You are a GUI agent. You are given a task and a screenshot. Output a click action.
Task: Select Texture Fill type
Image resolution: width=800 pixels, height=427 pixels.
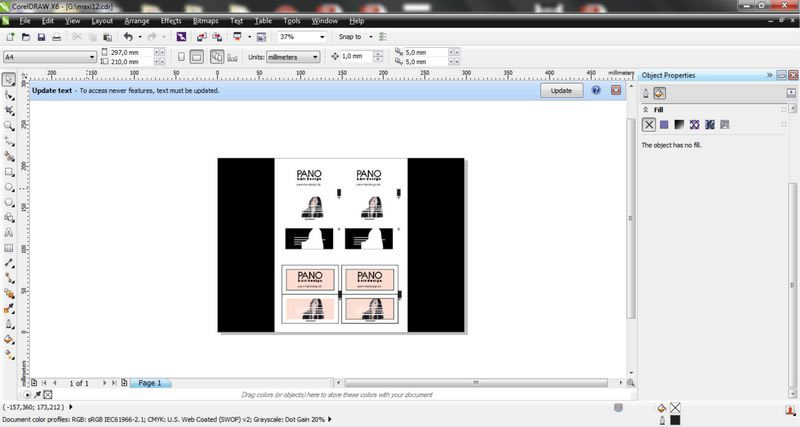click(710, 124)
